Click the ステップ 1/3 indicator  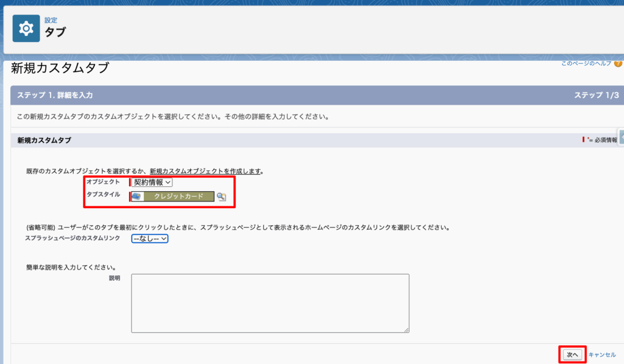click(x=596, y=96)
